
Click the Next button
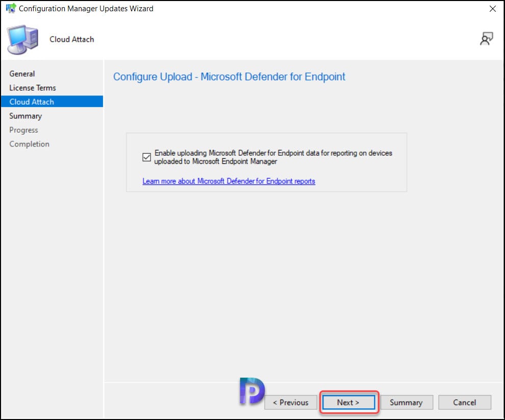coord(348,402)
